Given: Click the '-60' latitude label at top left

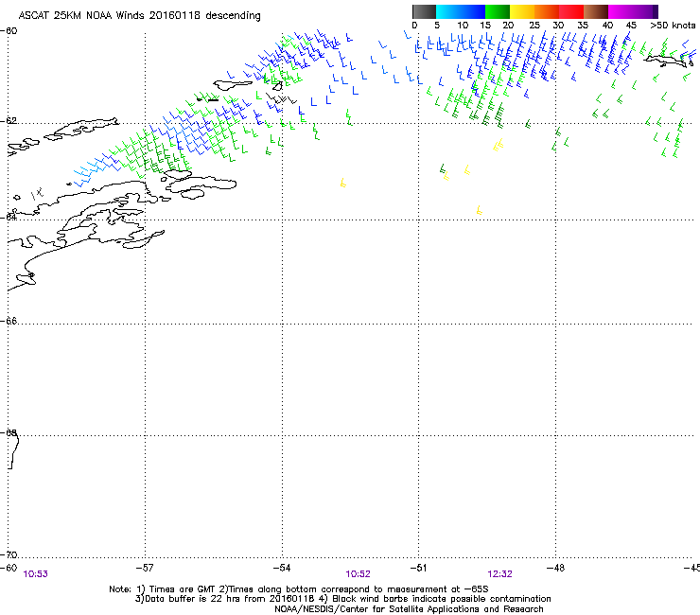Looking at the screenshot, I should 9,31.
